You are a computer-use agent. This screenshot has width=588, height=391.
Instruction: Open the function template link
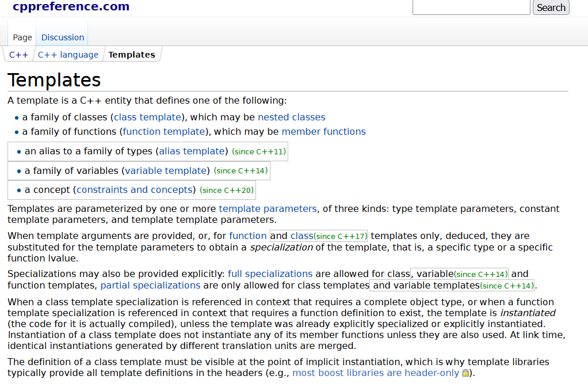pyautogui.click(x=164, y=131)
